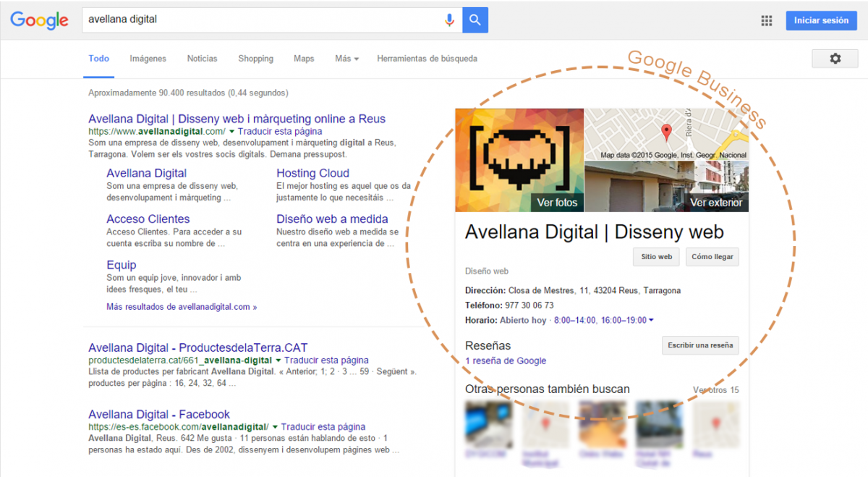Click the 'Ver fotos' logo image
Viewport: 868px width, 477px height.
point(519,160)
